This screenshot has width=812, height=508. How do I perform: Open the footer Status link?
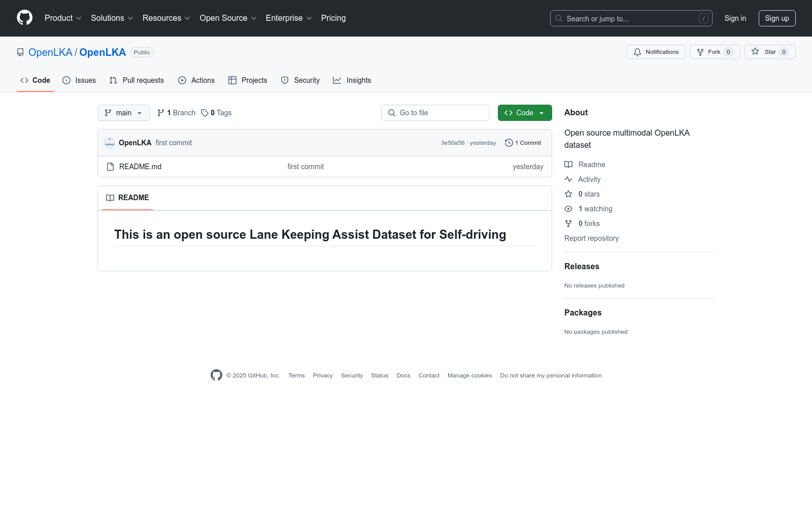380,375
